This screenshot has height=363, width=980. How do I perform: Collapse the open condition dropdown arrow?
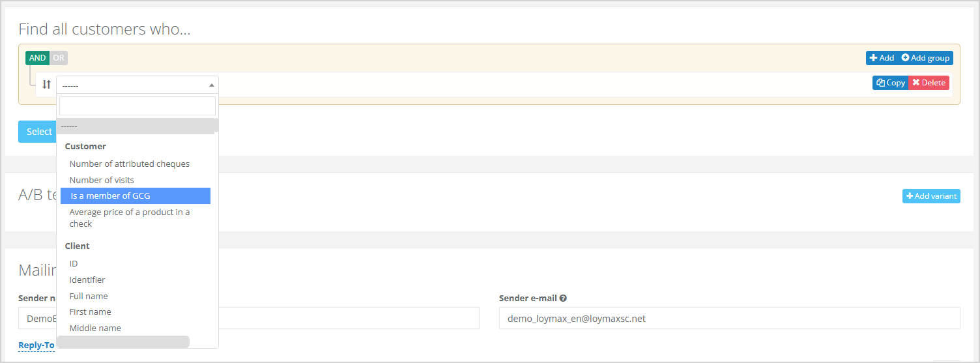(x=211, y=85)
